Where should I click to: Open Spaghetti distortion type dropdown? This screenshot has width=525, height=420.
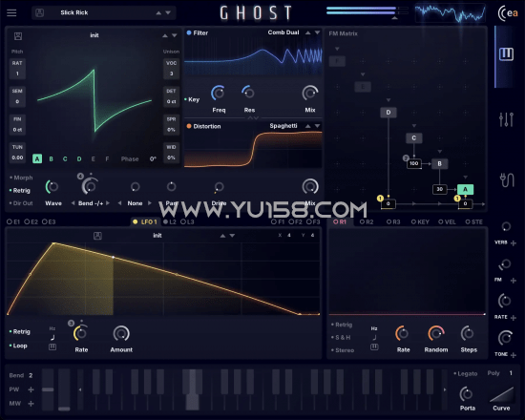click(x=283, y=126)
